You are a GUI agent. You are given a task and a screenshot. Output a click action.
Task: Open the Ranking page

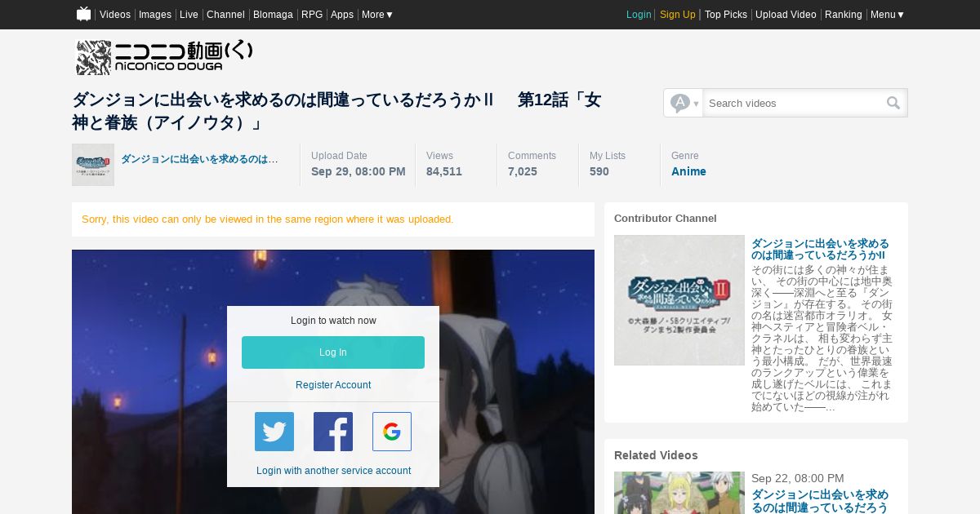(x=844, y=15)
